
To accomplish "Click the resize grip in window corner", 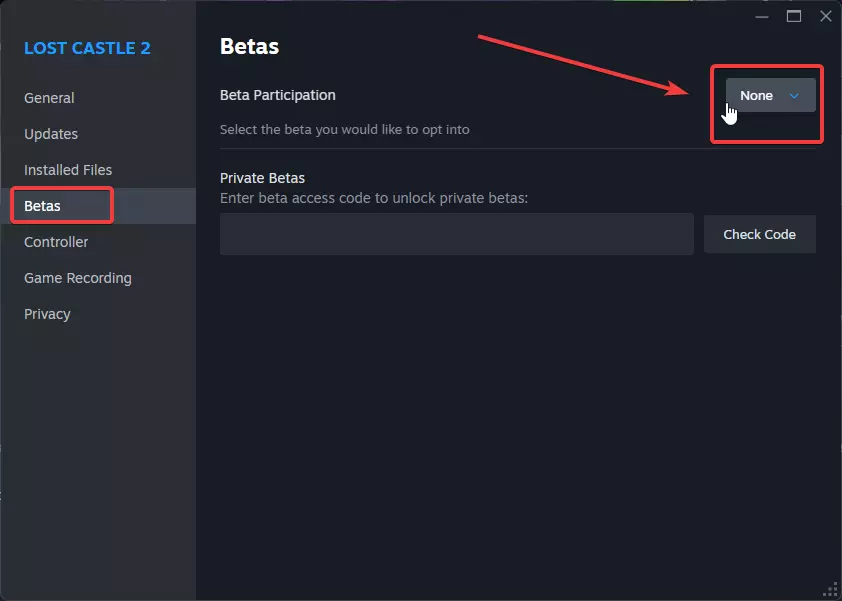I will coord(831,590).
